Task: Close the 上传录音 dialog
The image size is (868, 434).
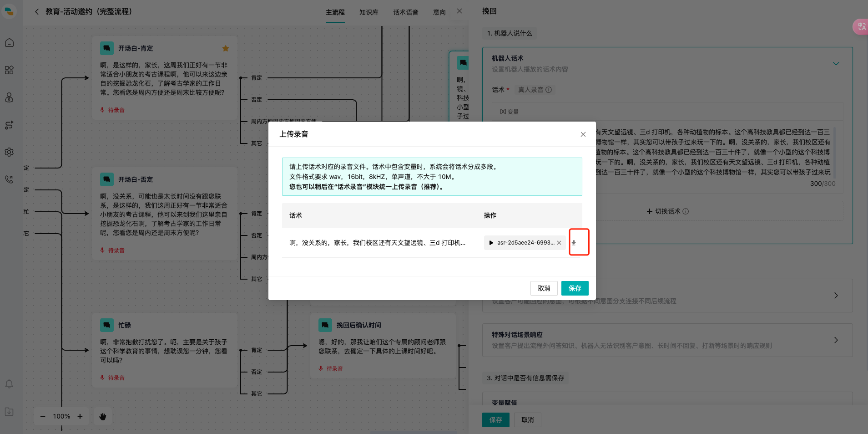Action: tap(583, 134)
